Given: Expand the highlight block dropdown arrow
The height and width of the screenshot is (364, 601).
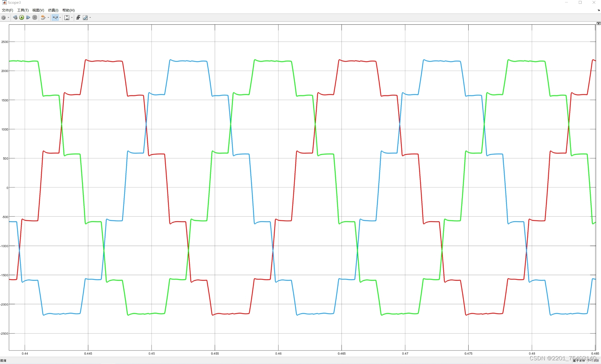Looking at the screenshot, I should (48, 18).
